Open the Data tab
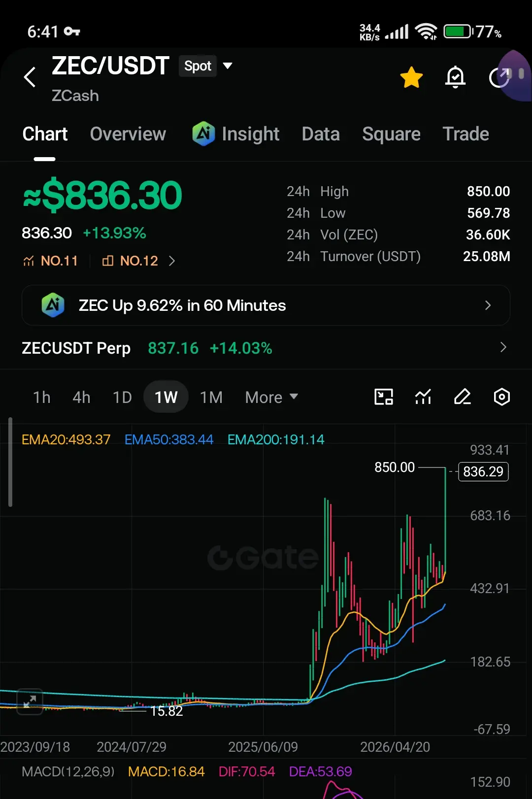Image resolution: width=532 pixels, height=799 pixels. pos(321,134)
